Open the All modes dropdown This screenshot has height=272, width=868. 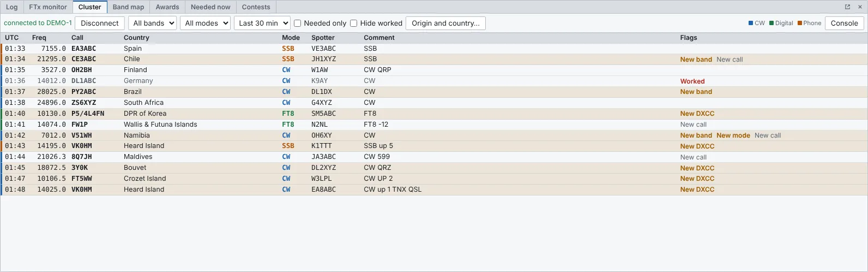205,23
